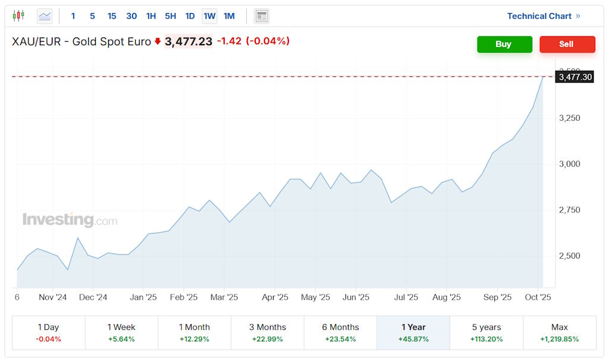This screenshot has width=609, height=364.
Task: Click the Sep '25 point on timeline
Action: (x=497, y=297)
